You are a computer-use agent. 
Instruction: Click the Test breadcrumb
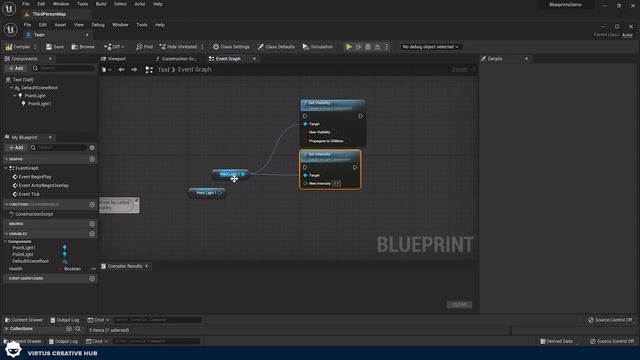[163, 70]
